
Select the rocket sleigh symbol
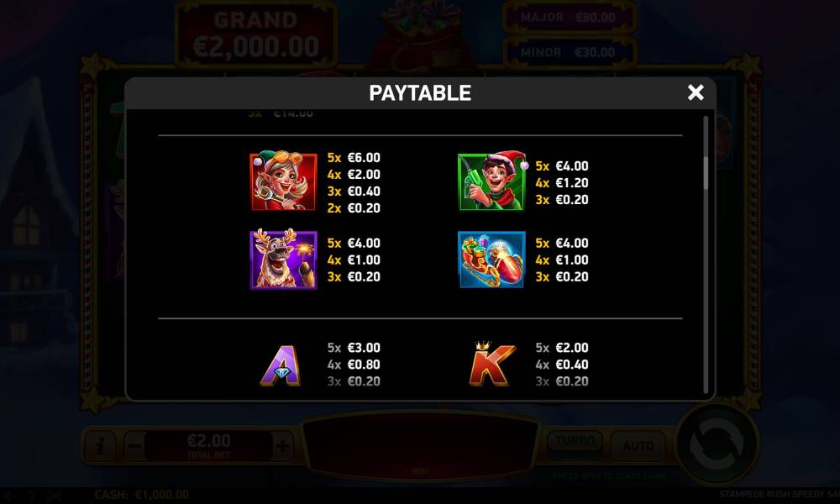click(x=491, y=260)
